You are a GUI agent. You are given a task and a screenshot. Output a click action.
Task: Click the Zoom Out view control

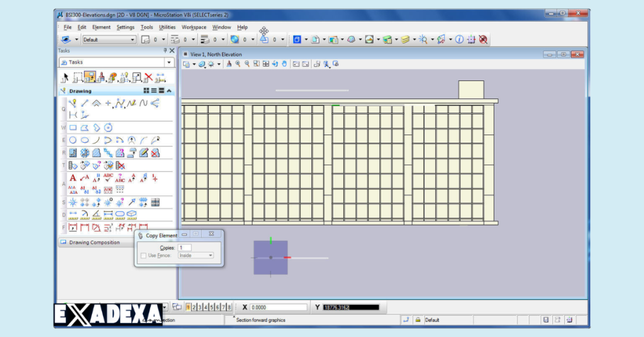coord(247,64)
